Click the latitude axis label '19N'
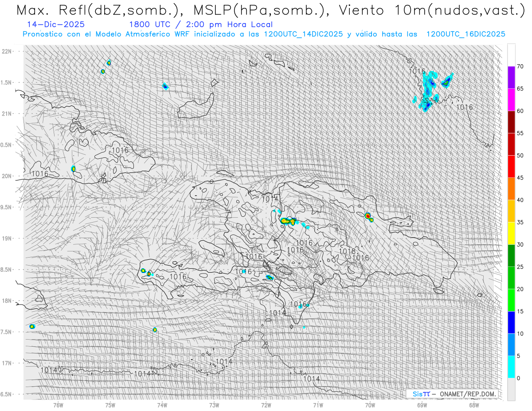 7,239
